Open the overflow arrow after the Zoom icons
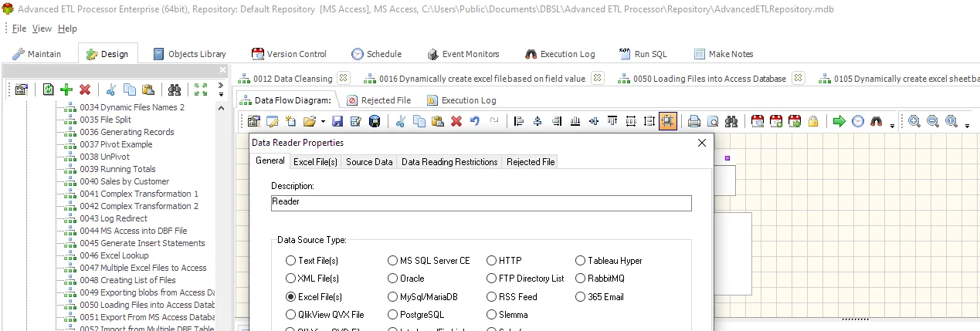980x331 pixels. pos(967,125)
